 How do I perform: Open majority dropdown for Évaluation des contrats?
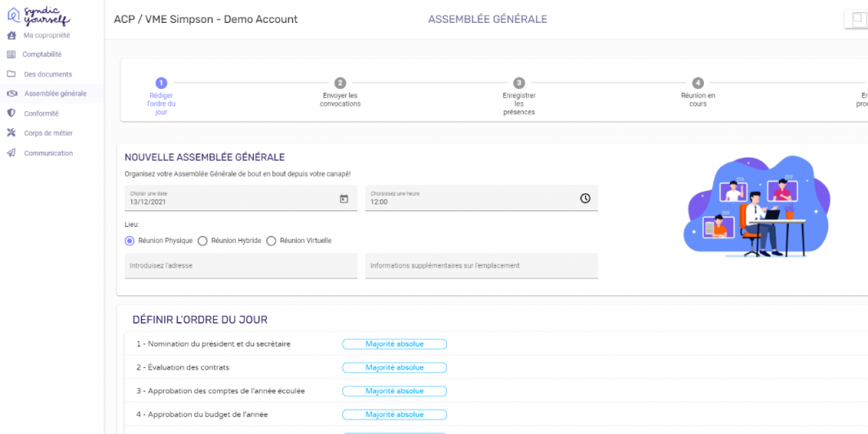point(394,368)
